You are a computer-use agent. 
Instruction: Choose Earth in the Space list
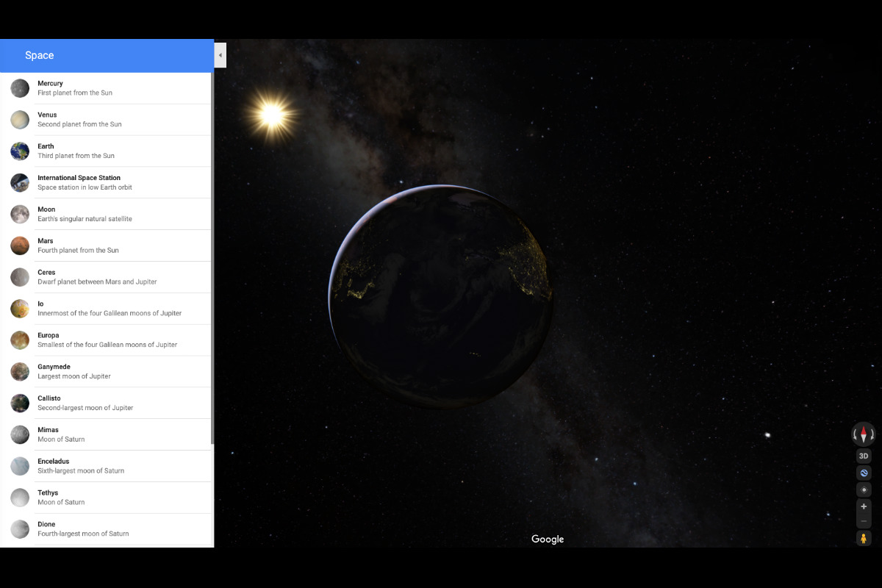pyautogui.click(x=46, y=146)
